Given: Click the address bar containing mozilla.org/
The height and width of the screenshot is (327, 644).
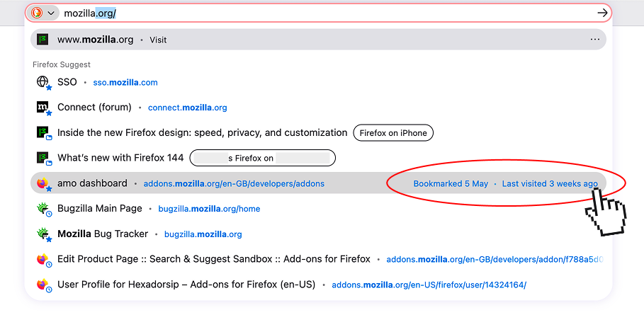Looking at the screenshot, I should (318, 13).
